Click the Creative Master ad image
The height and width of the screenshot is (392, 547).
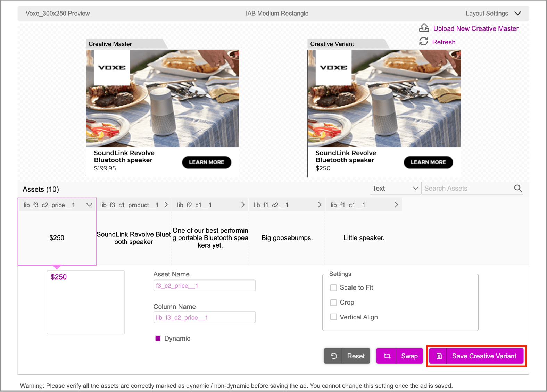(x=163, y=99)
